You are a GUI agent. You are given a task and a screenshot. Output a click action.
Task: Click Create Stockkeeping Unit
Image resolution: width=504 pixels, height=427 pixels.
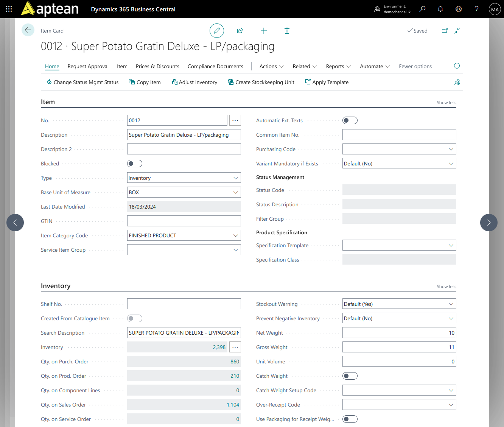261,82
